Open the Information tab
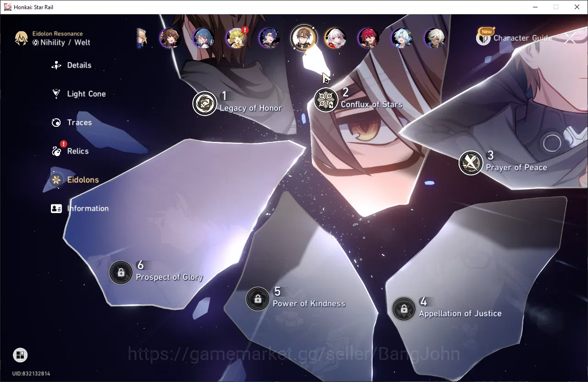Screen dimensions: 588x382 pyautogui.click(x=80, y=208)
